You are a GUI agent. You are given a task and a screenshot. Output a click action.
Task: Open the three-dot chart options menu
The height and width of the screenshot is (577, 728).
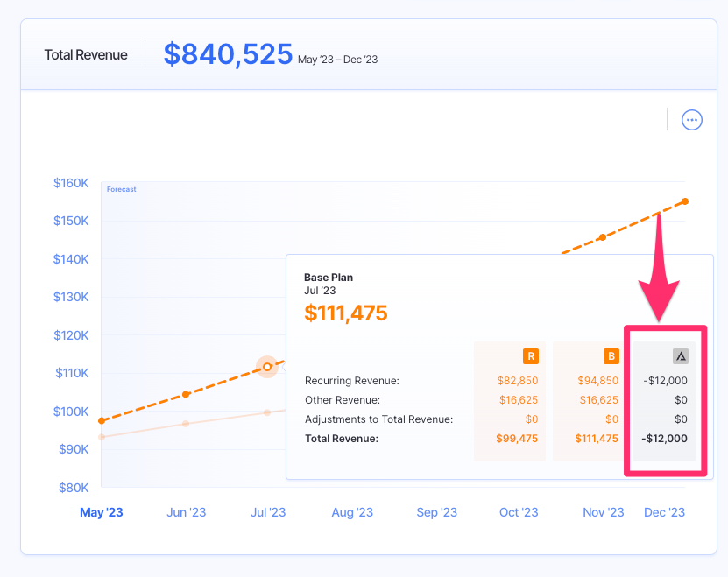(692, 120)
